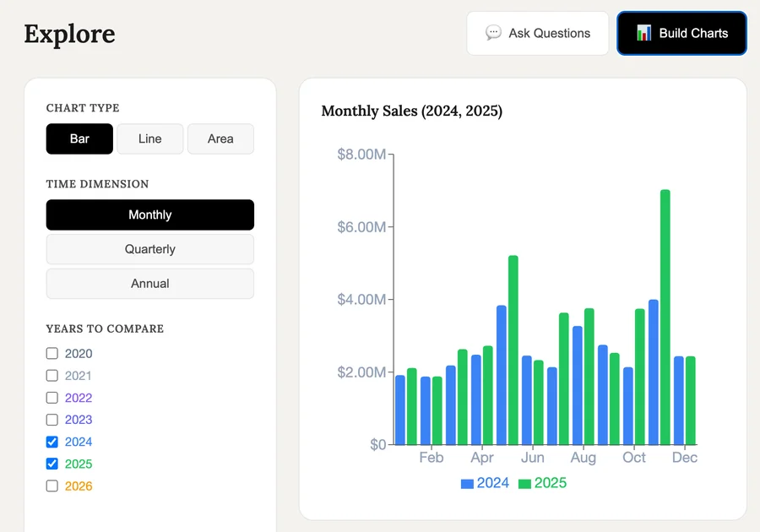Screen dimensions: 760x532
Task: Uncheck the 2025 year option
Action: click(x=52, y=463)
